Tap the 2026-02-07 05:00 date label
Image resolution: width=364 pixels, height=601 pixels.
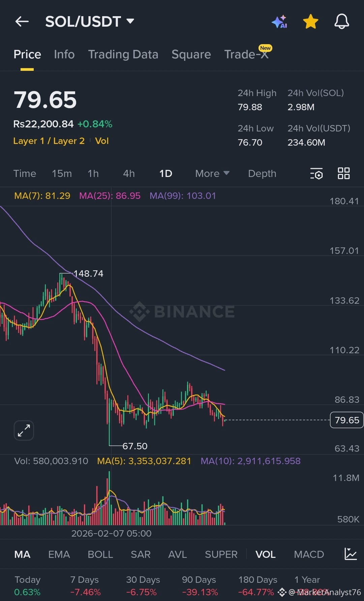coord(111,533)
